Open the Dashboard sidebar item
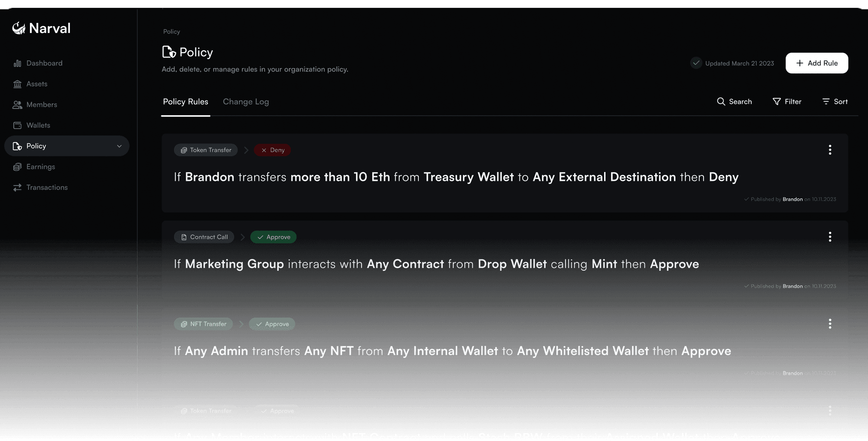This screenshot has width=868, height=441. (38, 63)
